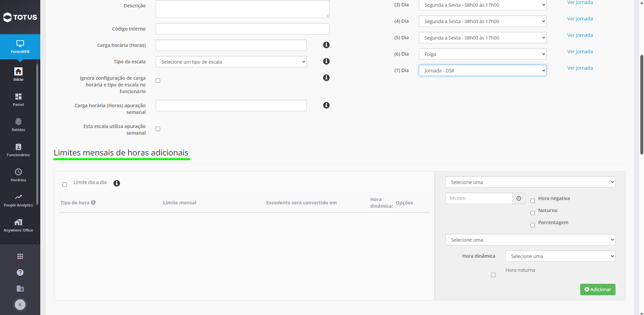
Task: Click the TOTVS logo
Action: pyautogui.click(x=20, y=17)
